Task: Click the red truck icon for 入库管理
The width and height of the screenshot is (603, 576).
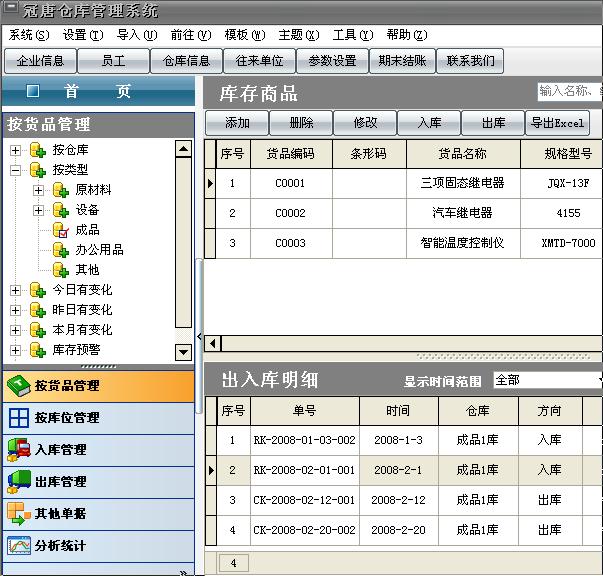Action: (x=18, y=450)
